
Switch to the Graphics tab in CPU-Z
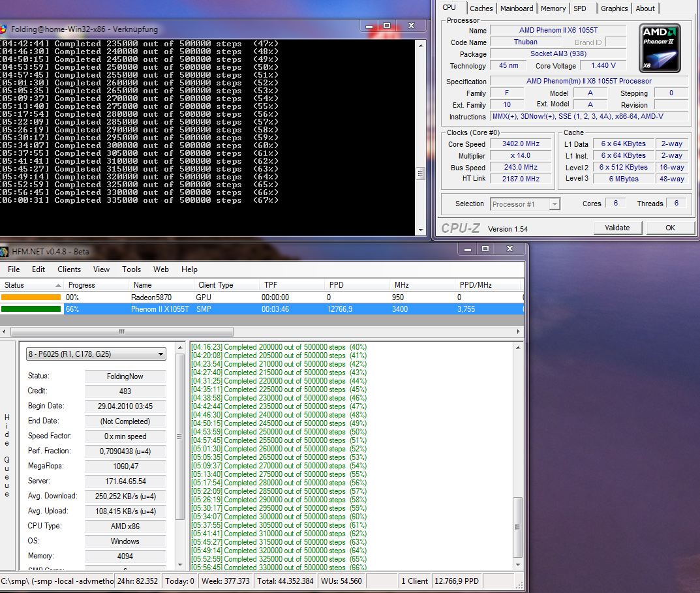coord(614,8)
